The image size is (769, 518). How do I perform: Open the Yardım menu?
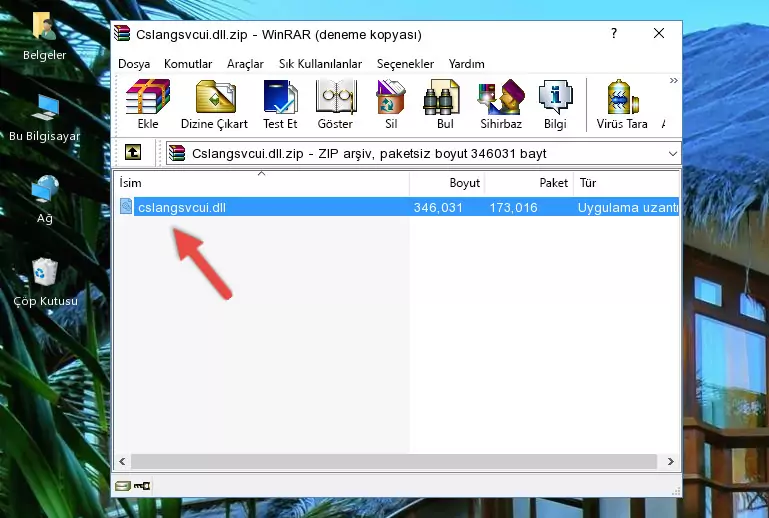[x=466, y=64]
